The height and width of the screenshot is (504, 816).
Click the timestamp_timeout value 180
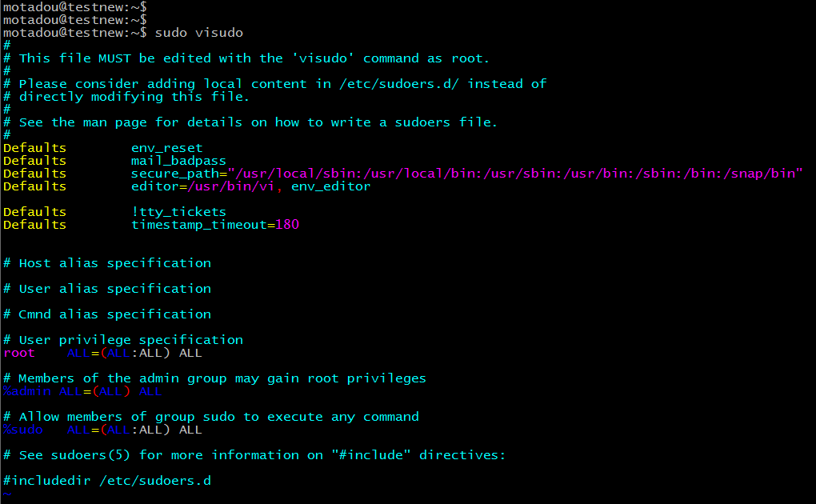point(286,225)
